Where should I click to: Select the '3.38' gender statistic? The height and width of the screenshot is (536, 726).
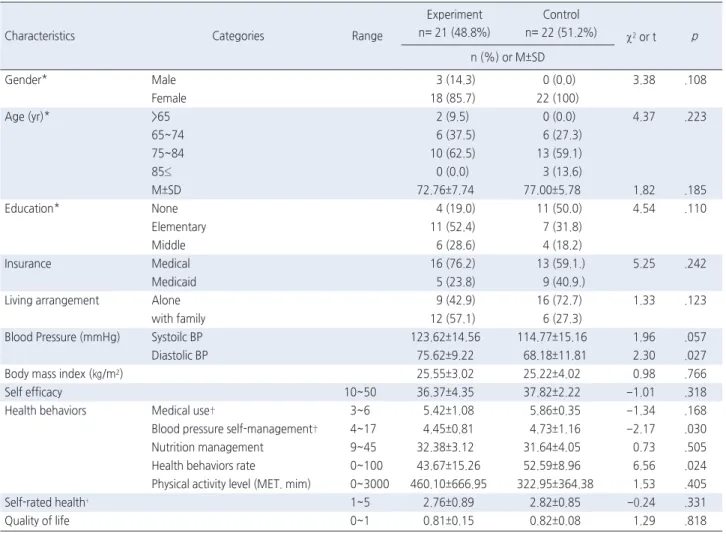point(644,80)
